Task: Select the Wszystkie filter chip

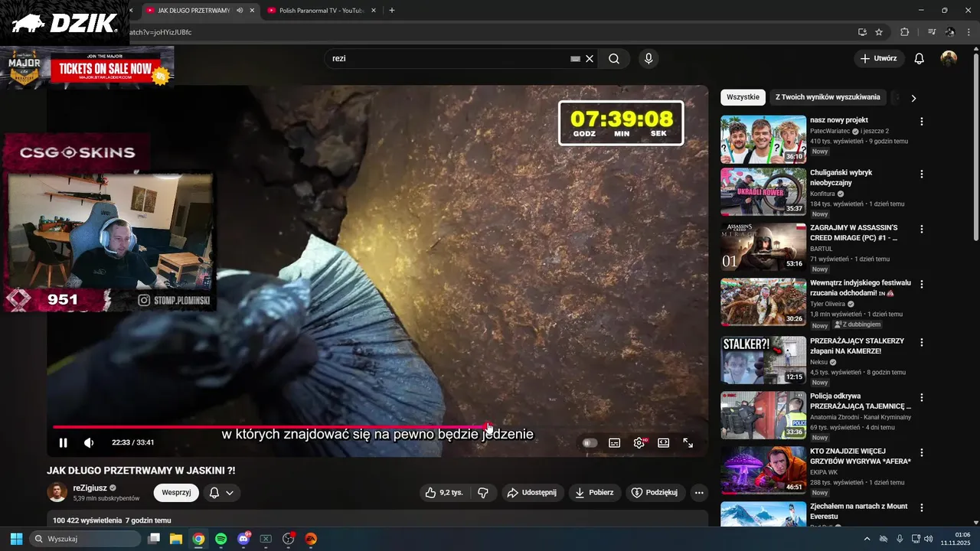Action: [x=743, y=97]
